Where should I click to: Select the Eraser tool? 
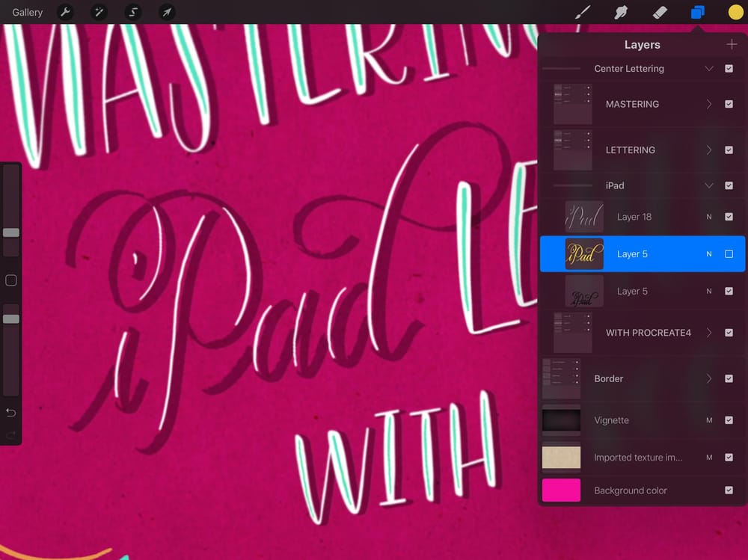click(x=659, y=12)
